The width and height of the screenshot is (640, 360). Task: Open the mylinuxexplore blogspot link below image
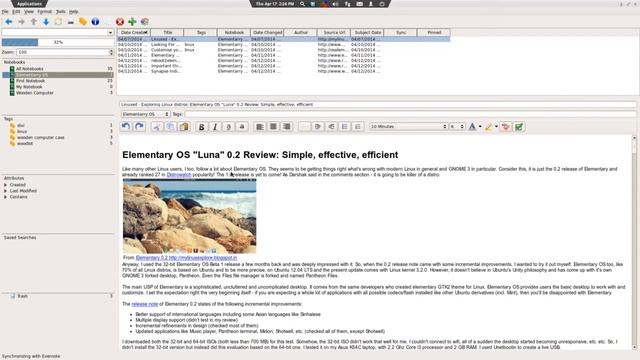186,258
